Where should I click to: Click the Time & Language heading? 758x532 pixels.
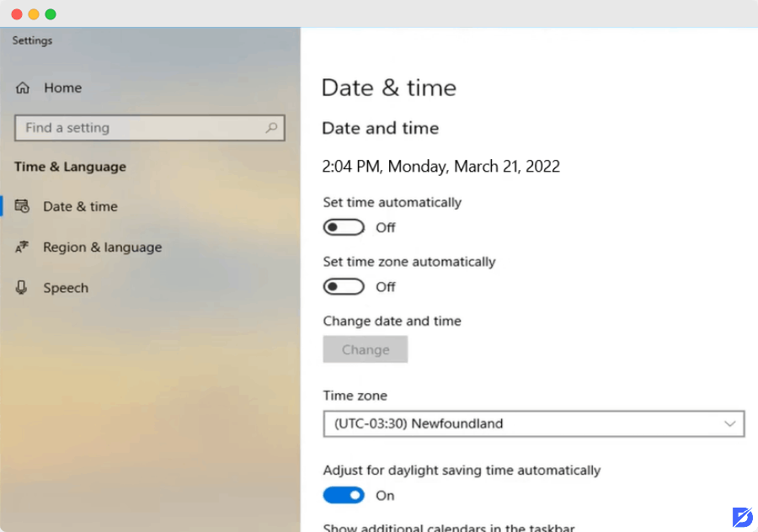click(70, 167)
